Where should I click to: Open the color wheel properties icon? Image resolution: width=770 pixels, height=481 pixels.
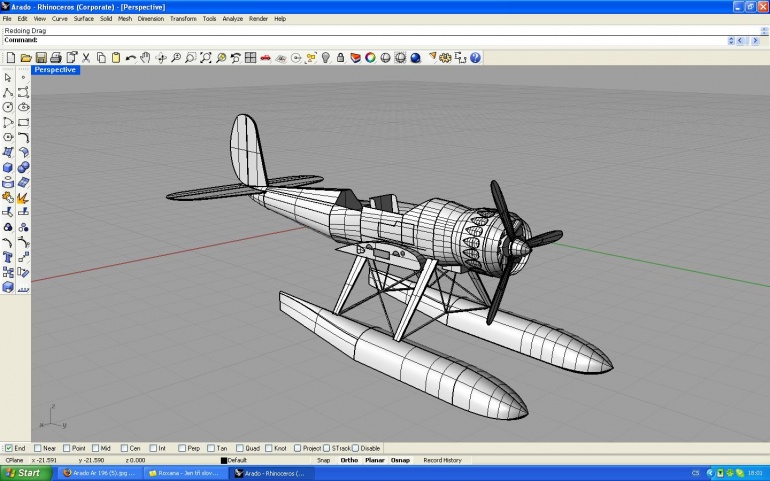[370, 58]
